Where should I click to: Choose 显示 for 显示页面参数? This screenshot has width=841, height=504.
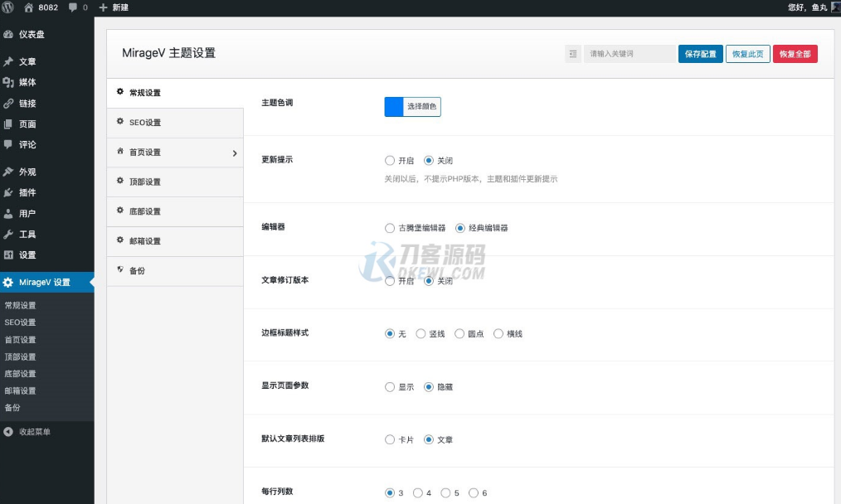coord(390,386)
